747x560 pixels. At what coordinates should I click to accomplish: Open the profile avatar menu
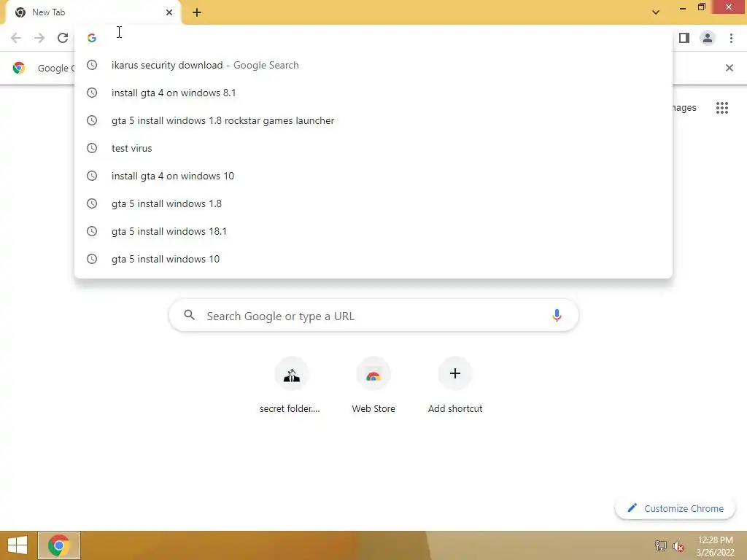click(x=708, y=38)
